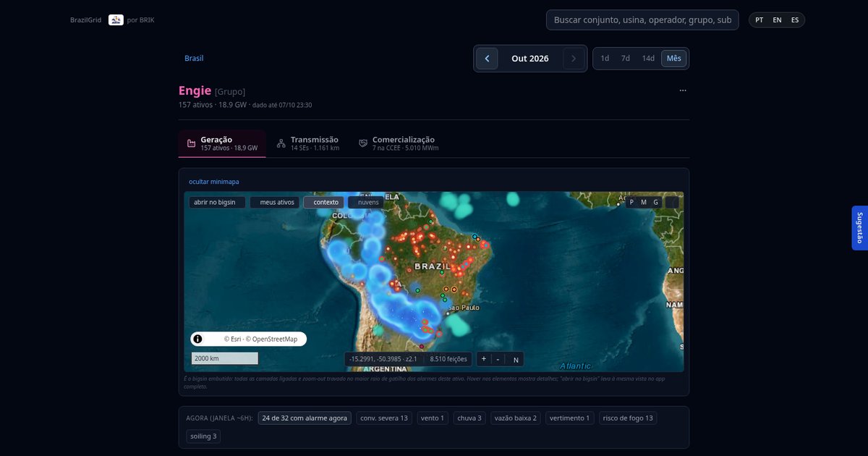Filter alarms by soiling 3
Viewport: 868px width, 456px height.
[x=203, y=436]
